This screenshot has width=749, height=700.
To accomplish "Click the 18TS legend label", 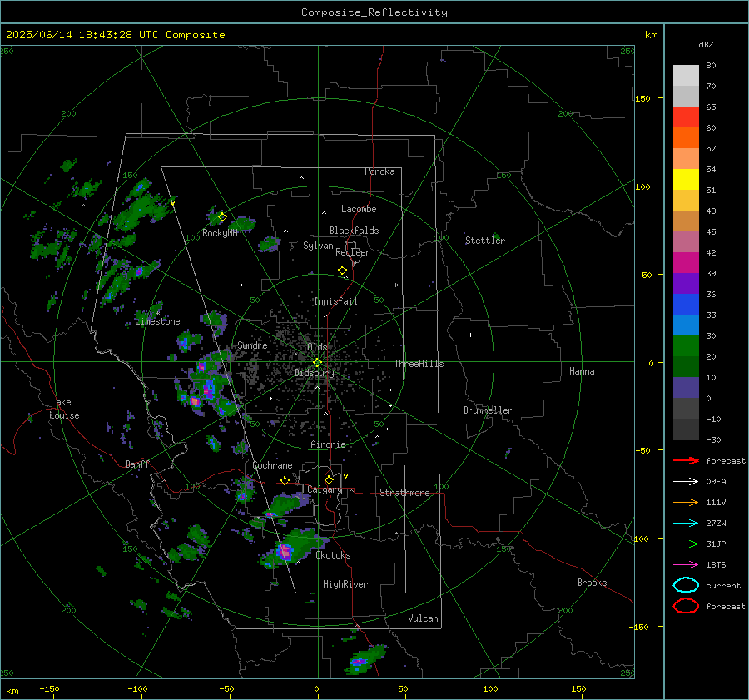I will click(x=716, y=565).
